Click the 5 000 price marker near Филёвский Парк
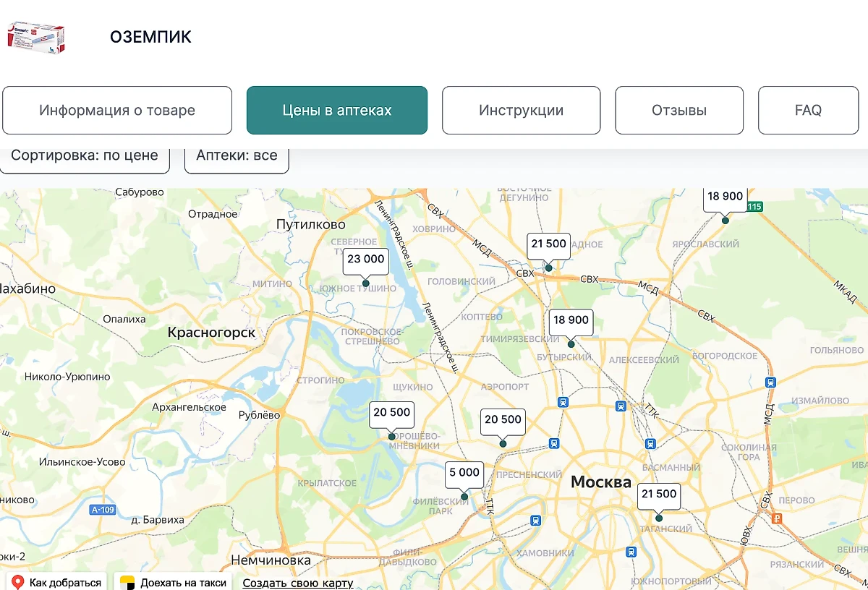 pyautogui.click(x=464, y=474)
